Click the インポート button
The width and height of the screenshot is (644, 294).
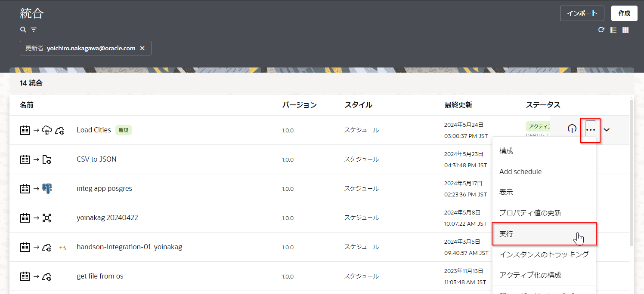(582, 13)
